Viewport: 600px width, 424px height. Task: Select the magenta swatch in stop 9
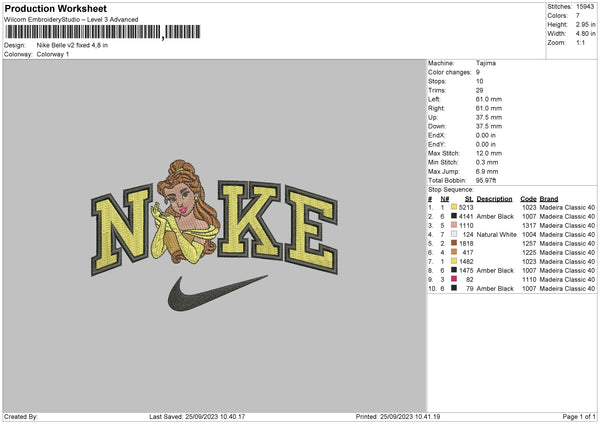point(454,279)
